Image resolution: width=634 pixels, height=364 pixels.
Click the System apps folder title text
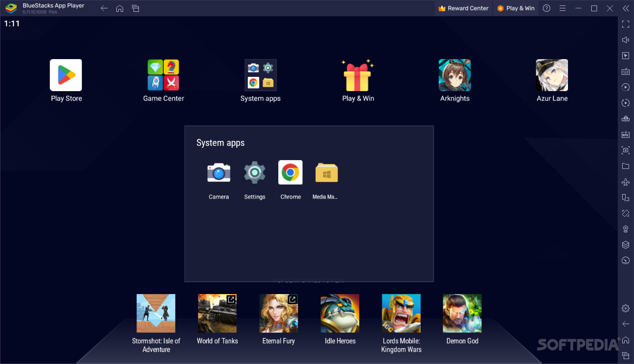[220, 143]
